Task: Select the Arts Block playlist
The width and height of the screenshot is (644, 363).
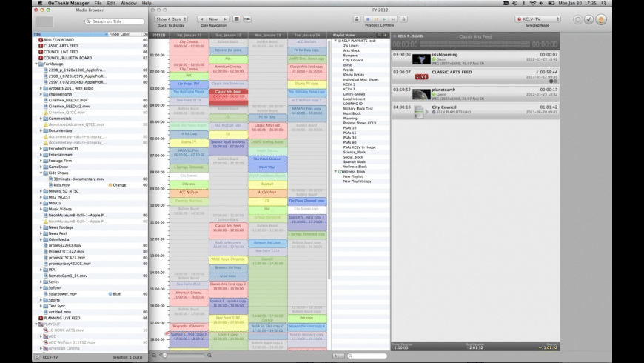Action: pos(351,50)
